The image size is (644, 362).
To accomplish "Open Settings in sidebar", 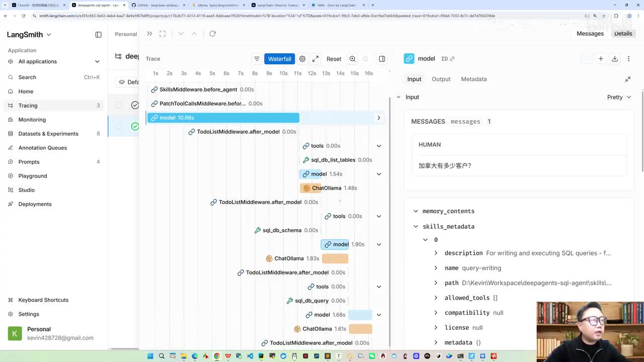I will pos(54,314).
